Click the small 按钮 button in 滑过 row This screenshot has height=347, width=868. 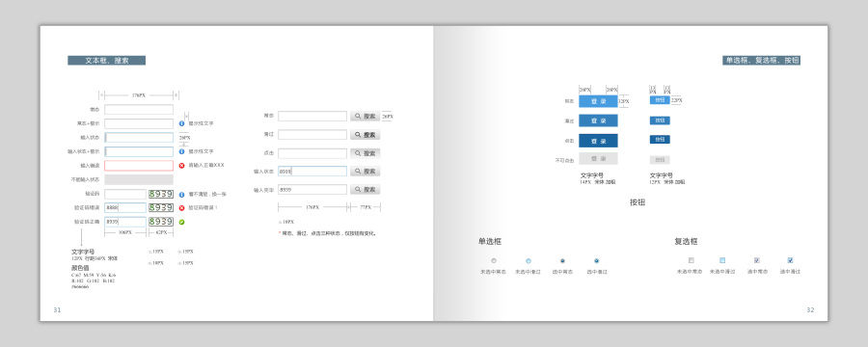[660, 120]
